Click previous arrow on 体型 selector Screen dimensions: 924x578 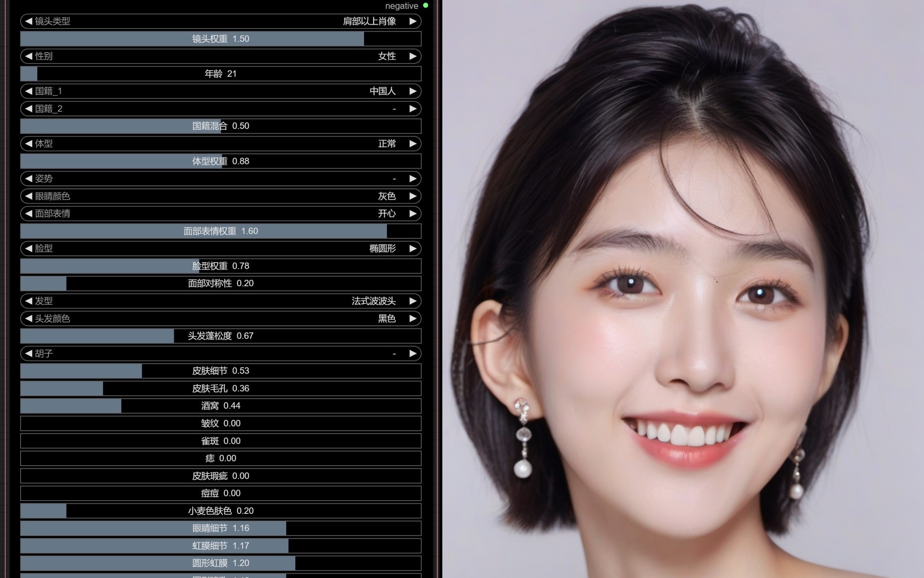pos(28,144)
